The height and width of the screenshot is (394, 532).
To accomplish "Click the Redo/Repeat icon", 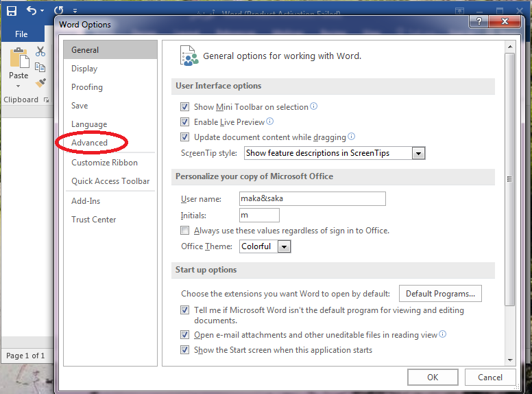I will pyautogui.click(x=59, y=11).
